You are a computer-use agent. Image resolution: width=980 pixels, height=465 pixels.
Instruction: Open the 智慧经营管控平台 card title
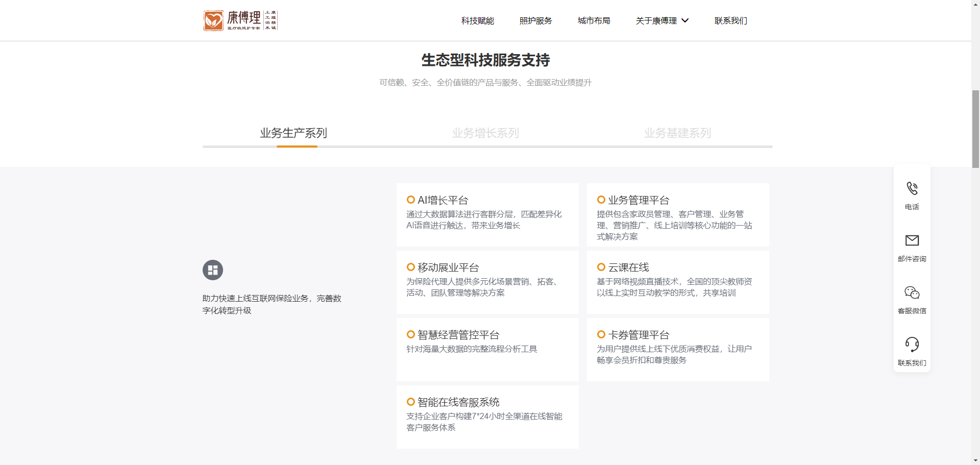(x=458, y=335)
